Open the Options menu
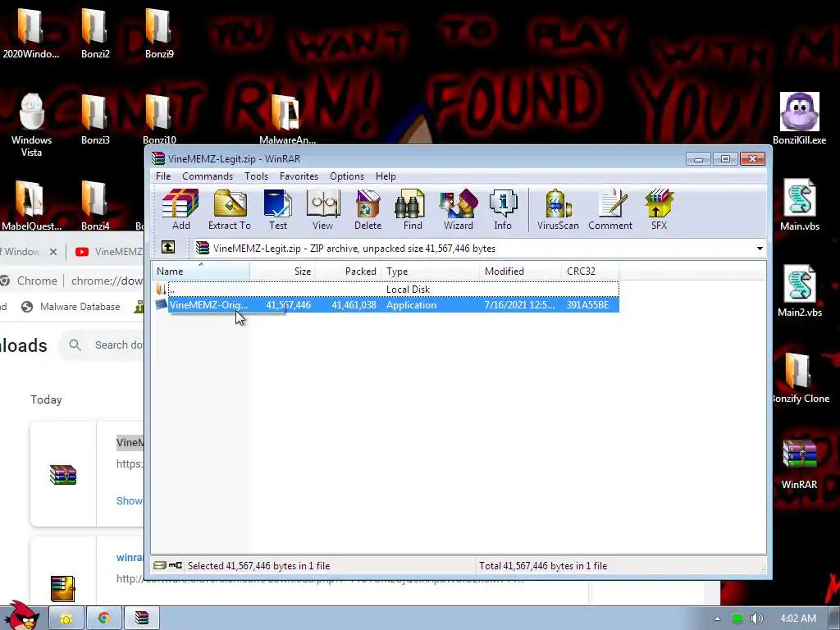The image size is (840, 630). coord(347,176)
